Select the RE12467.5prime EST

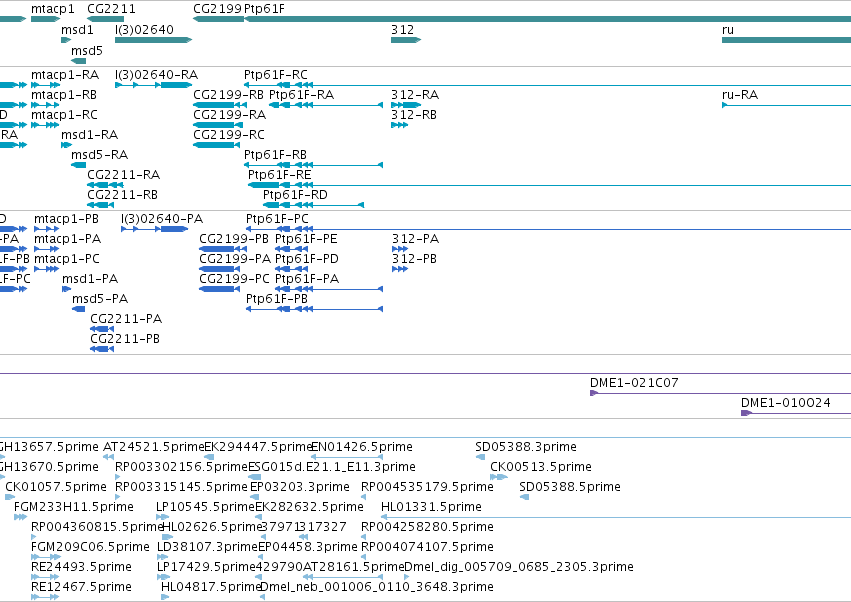45,597
